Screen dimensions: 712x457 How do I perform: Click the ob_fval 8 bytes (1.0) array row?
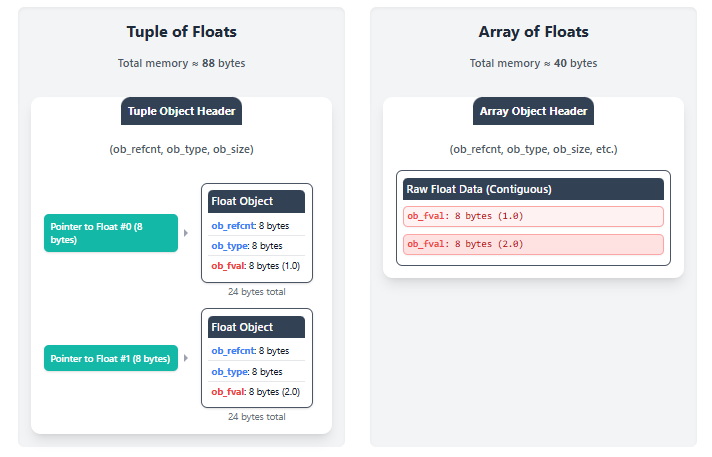[x=533, y=216]
